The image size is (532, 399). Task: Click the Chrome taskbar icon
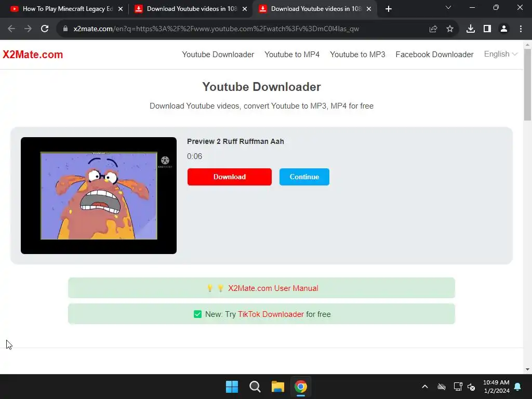tap(301, 387)
